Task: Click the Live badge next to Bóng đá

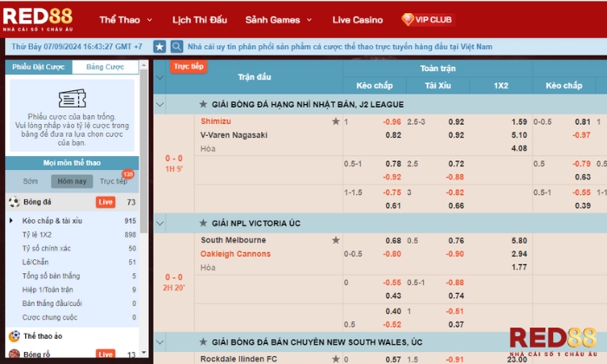Action: pos(105,202)
